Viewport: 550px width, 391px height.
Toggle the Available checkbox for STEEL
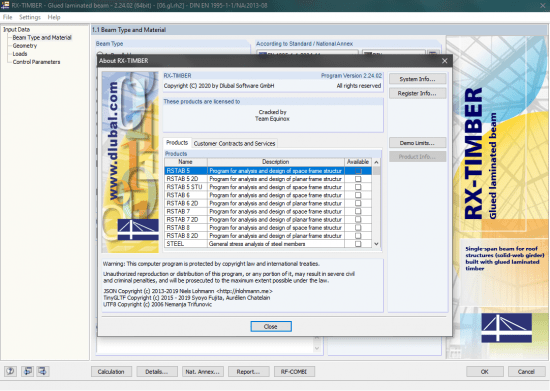pyautogui.click(x=358, y=244)
